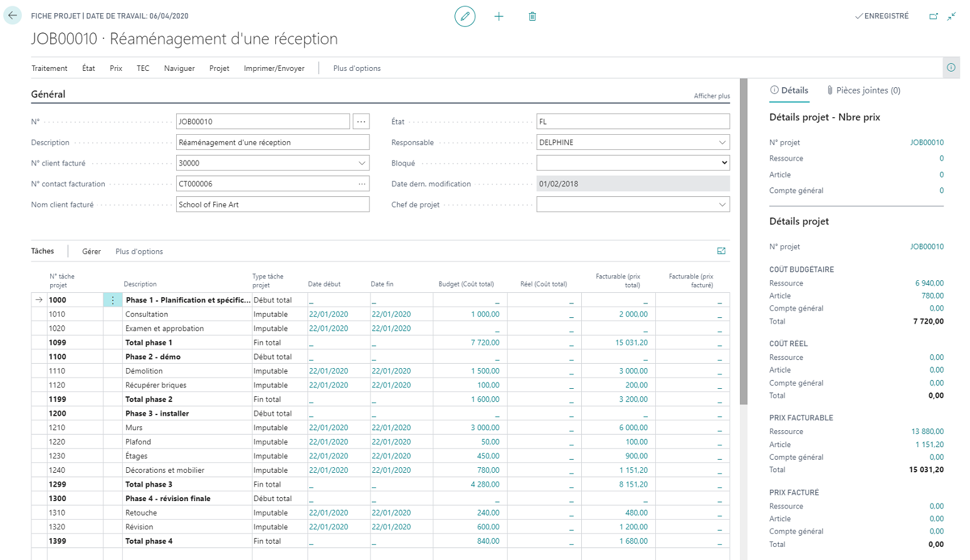Open the contact facturation ellipsis lookup
970x560 pixels.
tap(362, 184)
